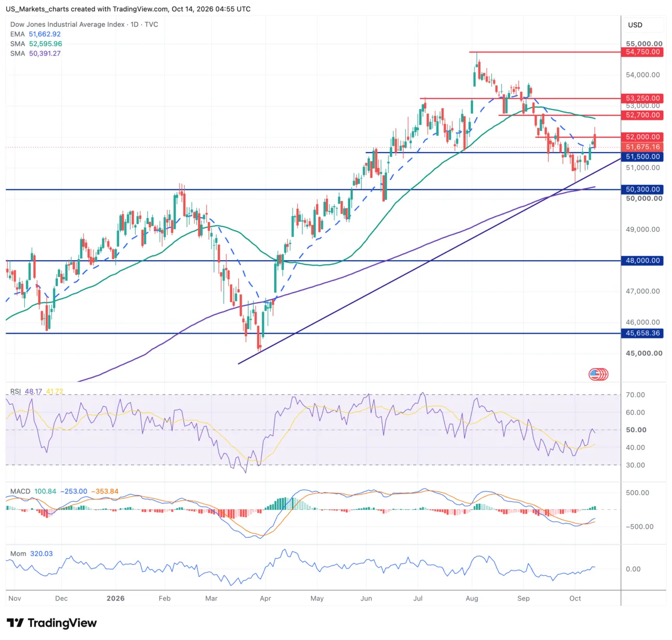Click the current price label 51,675.16

643,147
